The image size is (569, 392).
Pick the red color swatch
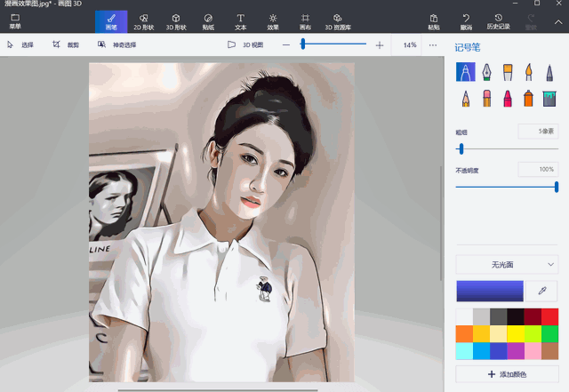point(550,316)
